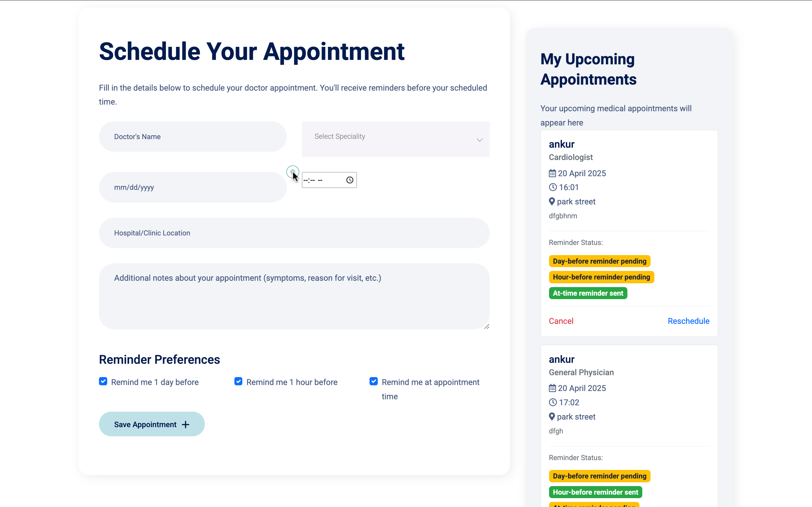Click the location pin beside park street
This screenshot has width=812, height=507.
(x=552, y=202)
